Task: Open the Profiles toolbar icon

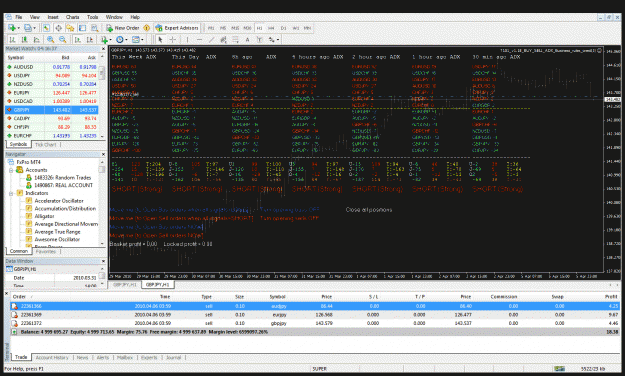Action: [x=28, y=28]
